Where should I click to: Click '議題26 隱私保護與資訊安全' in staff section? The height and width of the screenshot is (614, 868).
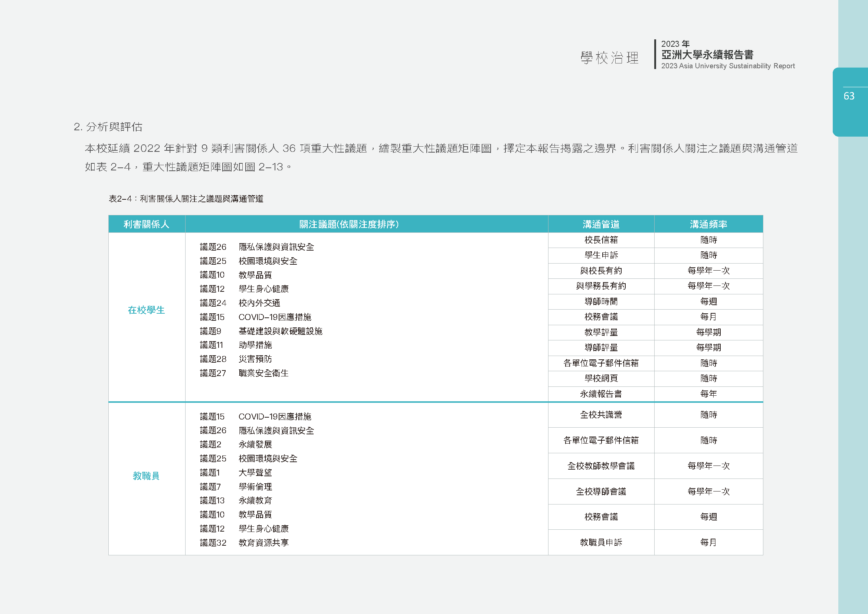click(x=257, y=431)
